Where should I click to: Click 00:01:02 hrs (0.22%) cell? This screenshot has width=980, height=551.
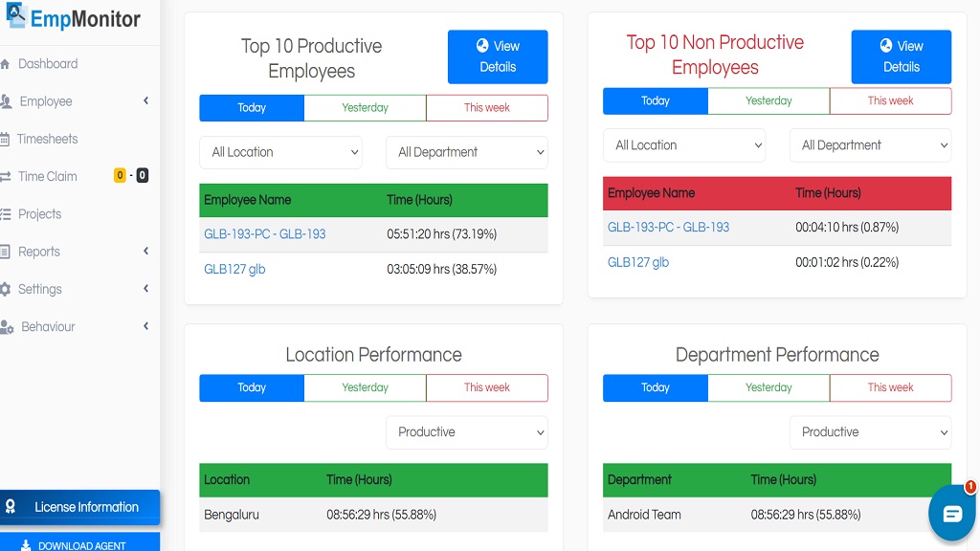click(847, 262)
